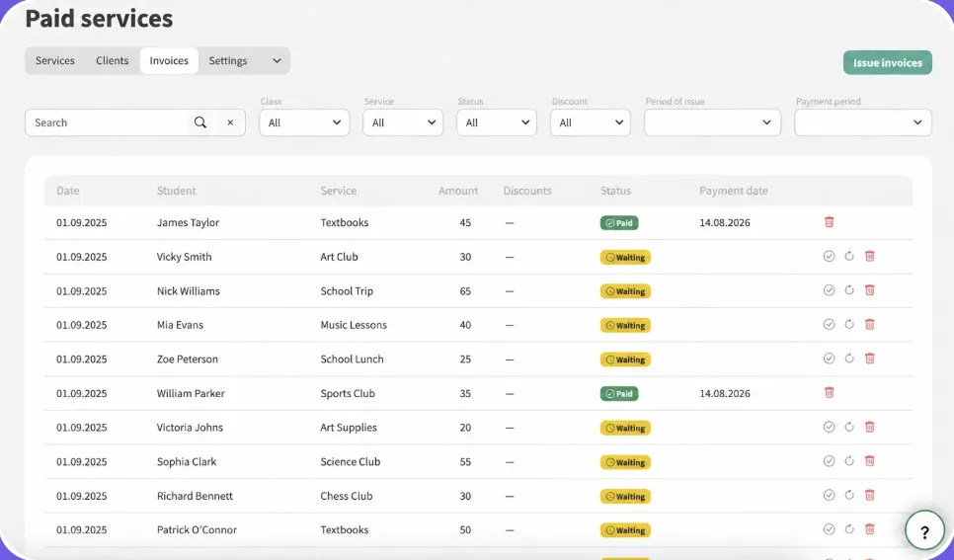Sort by the Amount column header
Image resolution: width=954 pixels, height=560 pixels.
point(458,191)
